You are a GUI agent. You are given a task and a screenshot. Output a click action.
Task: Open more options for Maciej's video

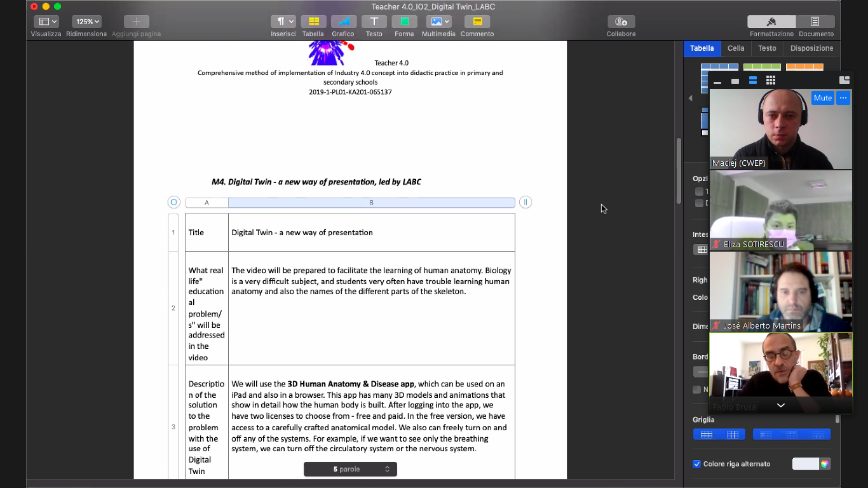tap(843, 98)
